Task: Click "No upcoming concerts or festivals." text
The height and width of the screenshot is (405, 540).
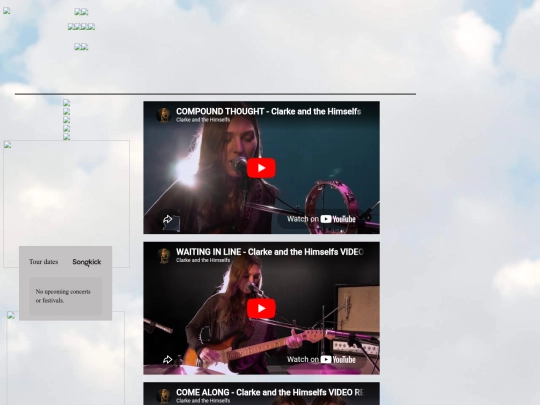Action: pos(63,296)
